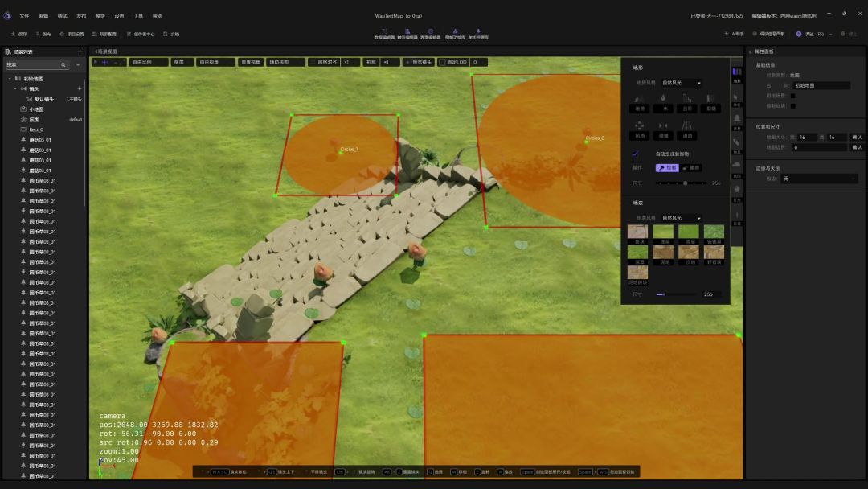Select the terrain (地形) side tab icon
Screen dimensions: 868x489
(737, 74)
